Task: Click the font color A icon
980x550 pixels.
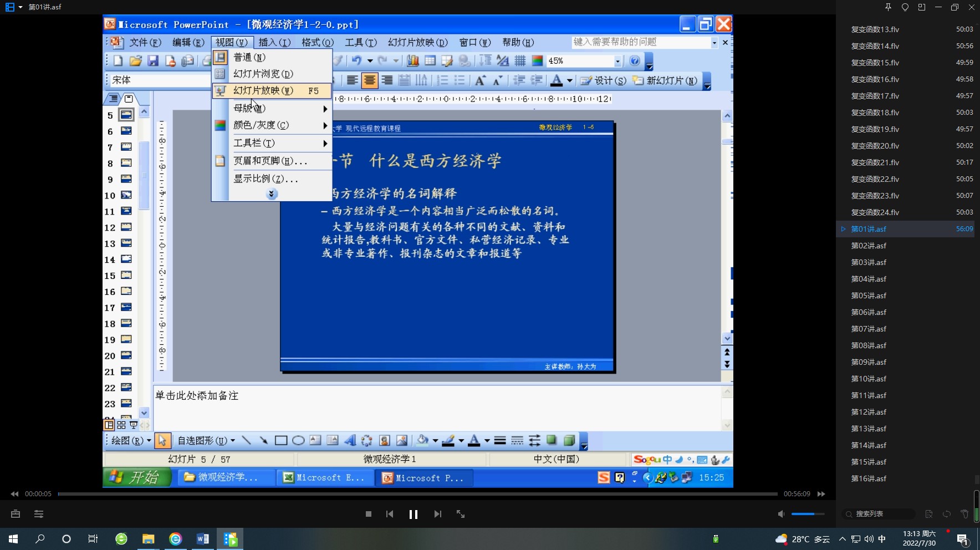Action: [557, 80]
